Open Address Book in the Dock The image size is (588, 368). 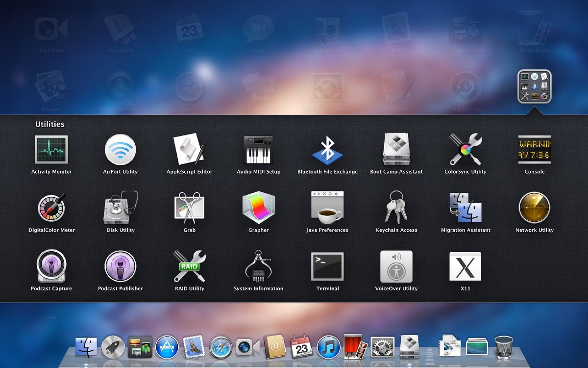(274, 347)
